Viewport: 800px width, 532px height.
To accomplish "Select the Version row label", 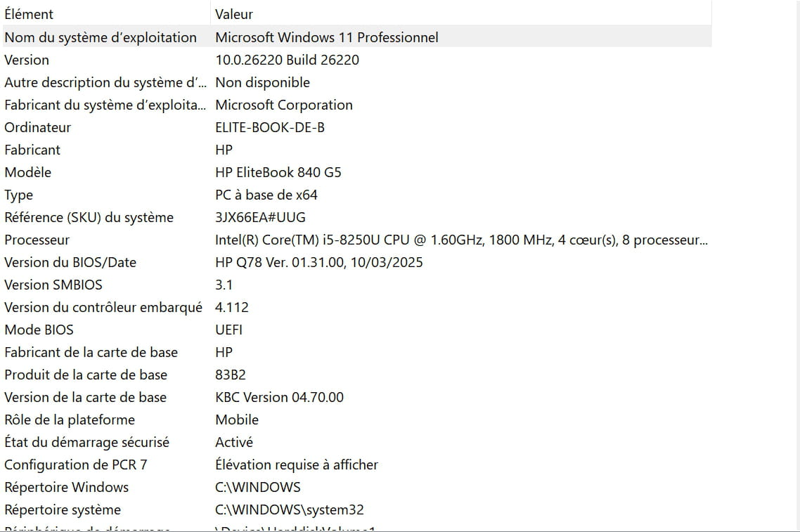I will 27,60.
